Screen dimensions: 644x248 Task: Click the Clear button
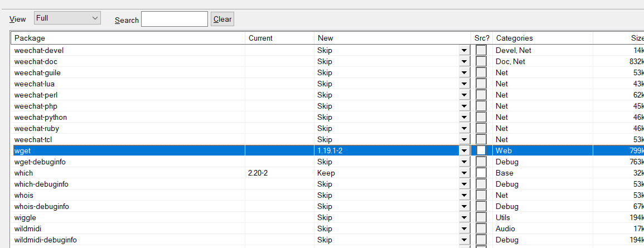[x=222, y=20]
